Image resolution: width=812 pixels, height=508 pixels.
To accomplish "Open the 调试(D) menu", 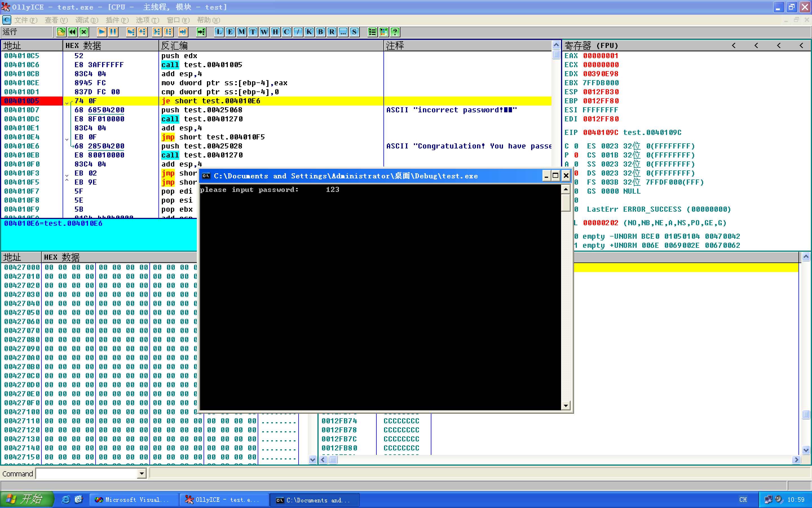I will (87, 20).
